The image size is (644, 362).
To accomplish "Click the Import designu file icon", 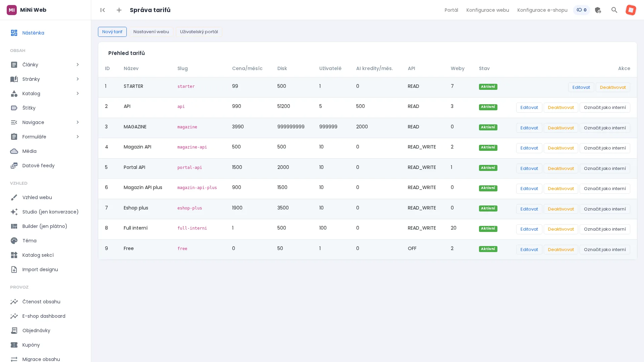I will pos(14,269).
